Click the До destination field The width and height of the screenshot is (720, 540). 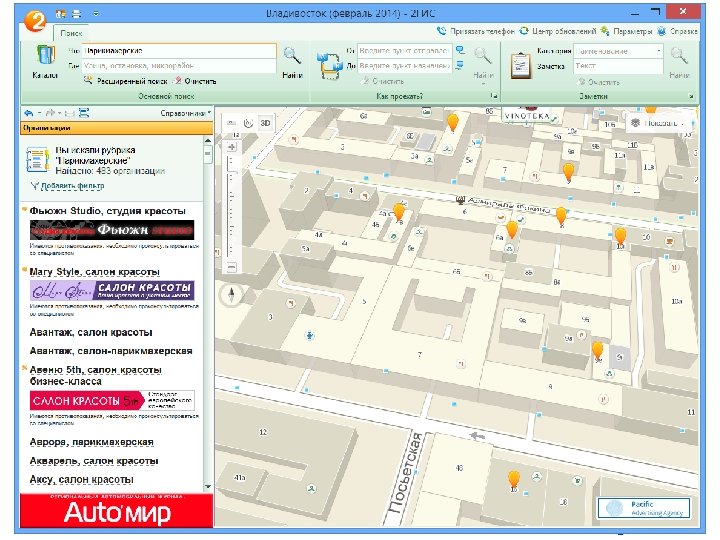coord(405,66)
